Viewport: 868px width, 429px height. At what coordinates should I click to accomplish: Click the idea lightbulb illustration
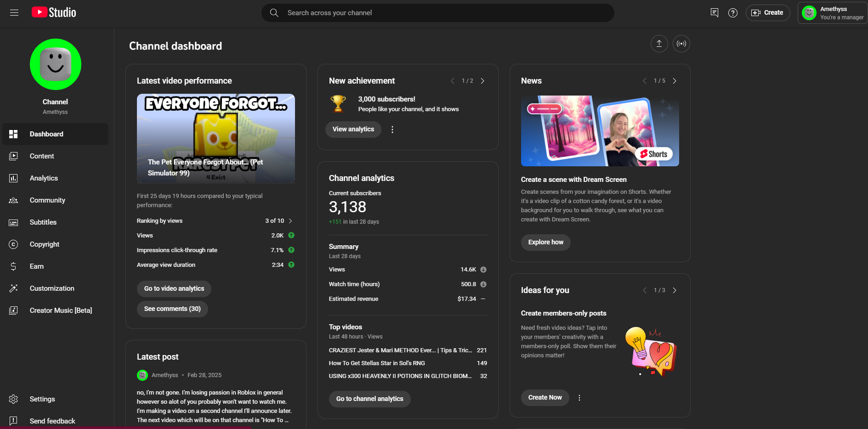651,351
